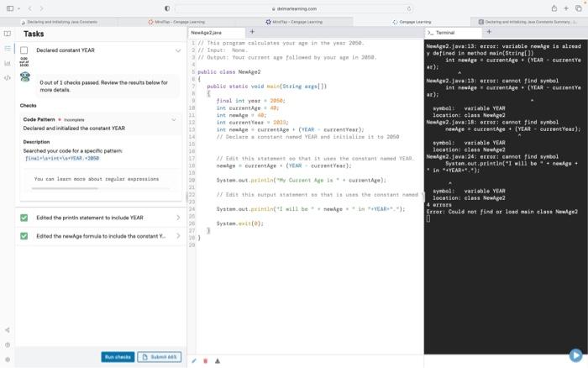Open the bar chart sidebar icon
The image size is (588, 368).
[7, 63]
